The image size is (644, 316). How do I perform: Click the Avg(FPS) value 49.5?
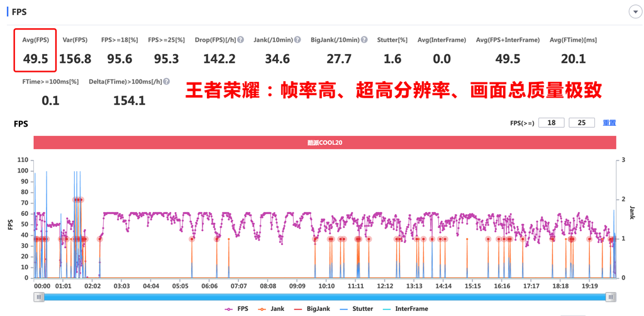click(35, 59)
